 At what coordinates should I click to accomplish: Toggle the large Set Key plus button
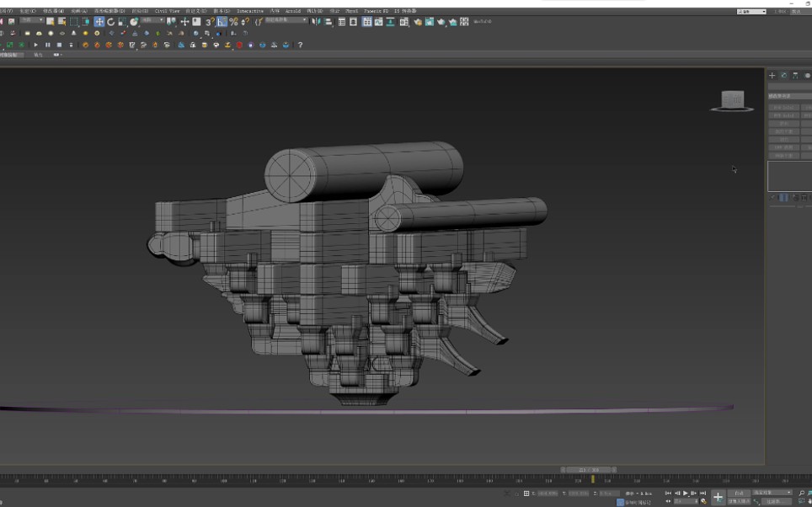[x=718, y=498]
